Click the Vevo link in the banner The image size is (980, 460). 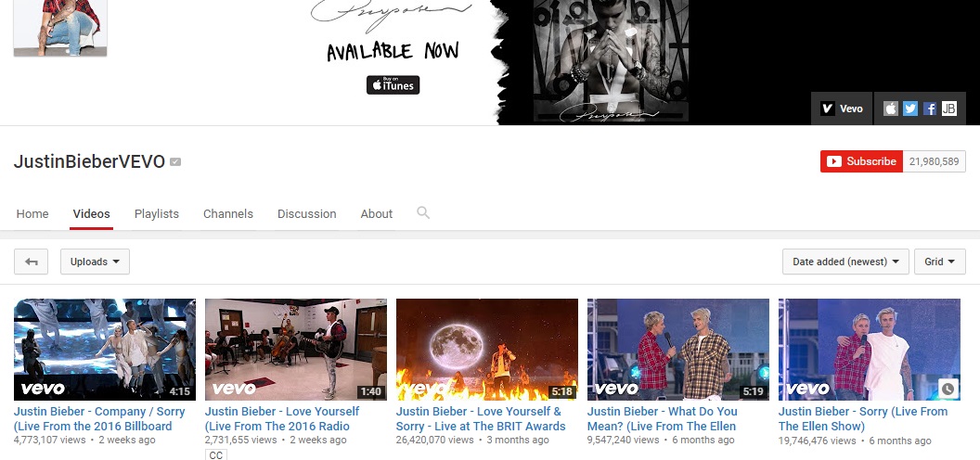[x=841, y=109]
